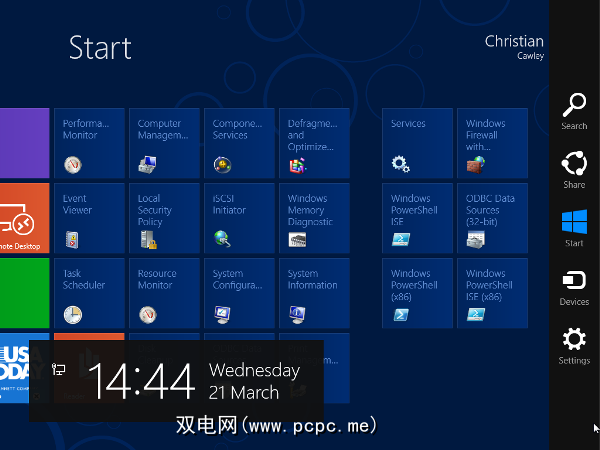This screenshot has height=450, width=600.
Task: Open Windows Firewall with Advanced Security tile
Action: coord(492,143)
